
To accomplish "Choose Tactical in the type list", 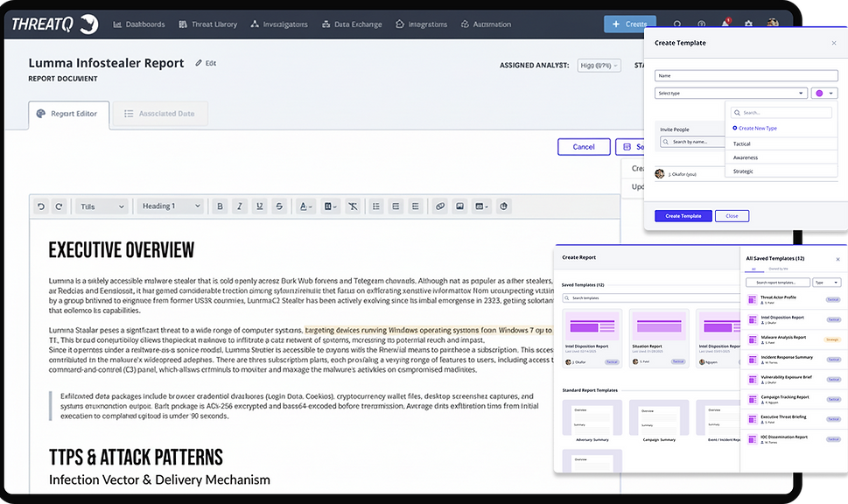I will [781, 143].
